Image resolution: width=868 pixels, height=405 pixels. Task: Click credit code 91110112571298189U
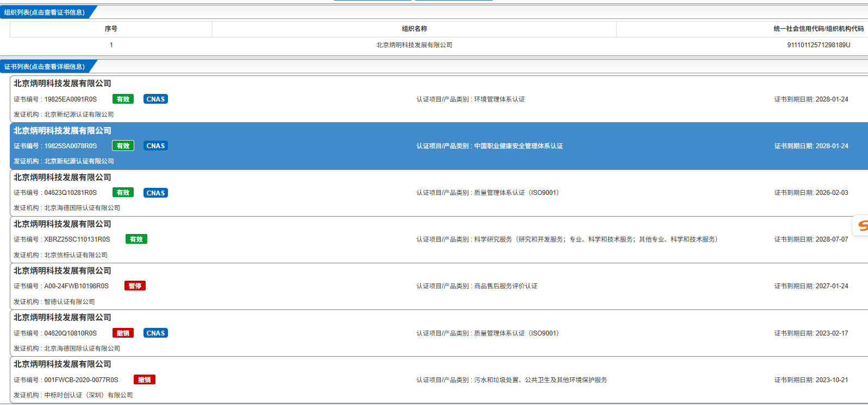click(x=819, y=45)
